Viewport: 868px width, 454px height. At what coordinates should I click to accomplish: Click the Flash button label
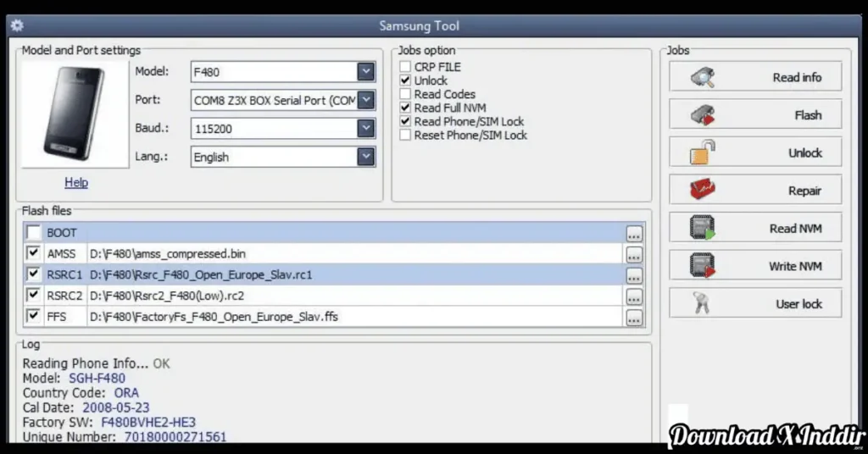(808, 115)
